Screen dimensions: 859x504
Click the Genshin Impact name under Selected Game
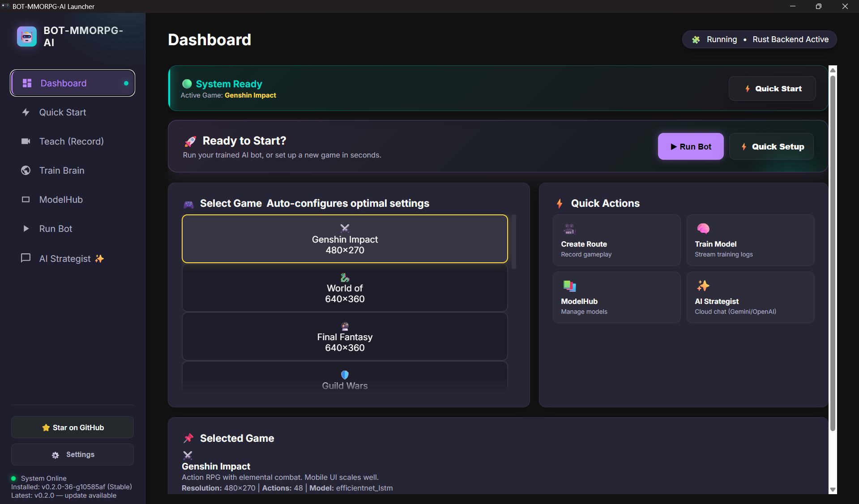216,466
